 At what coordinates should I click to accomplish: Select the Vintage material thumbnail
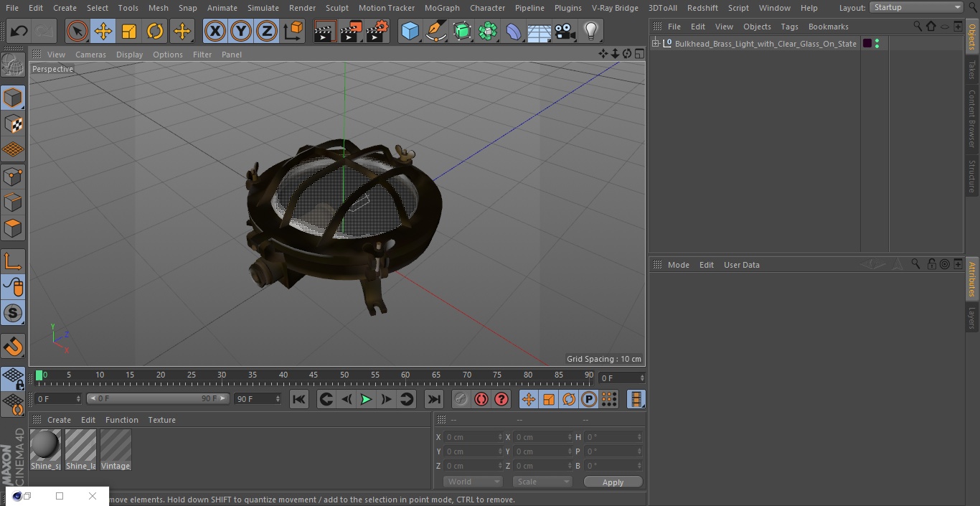pos(116,449)
